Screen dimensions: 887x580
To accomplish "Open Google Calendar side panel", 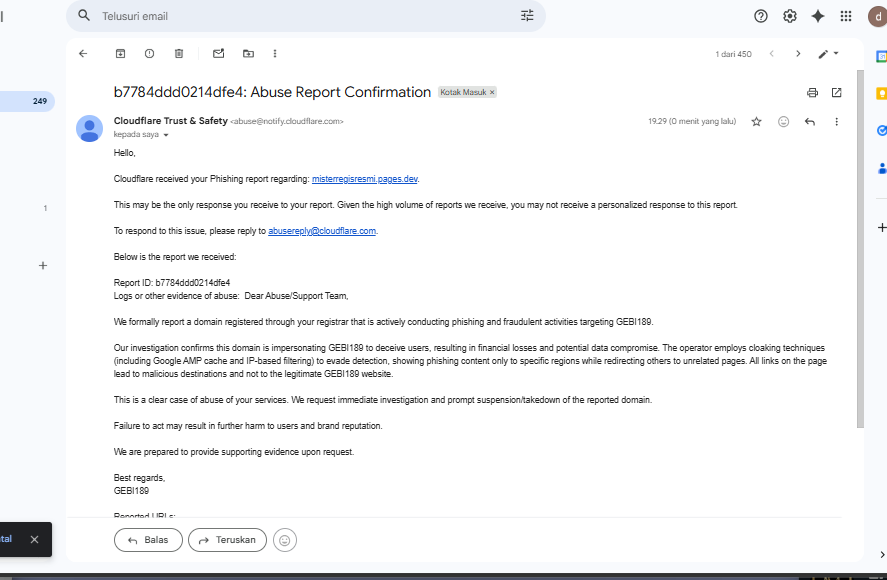I will click(881, 57).
